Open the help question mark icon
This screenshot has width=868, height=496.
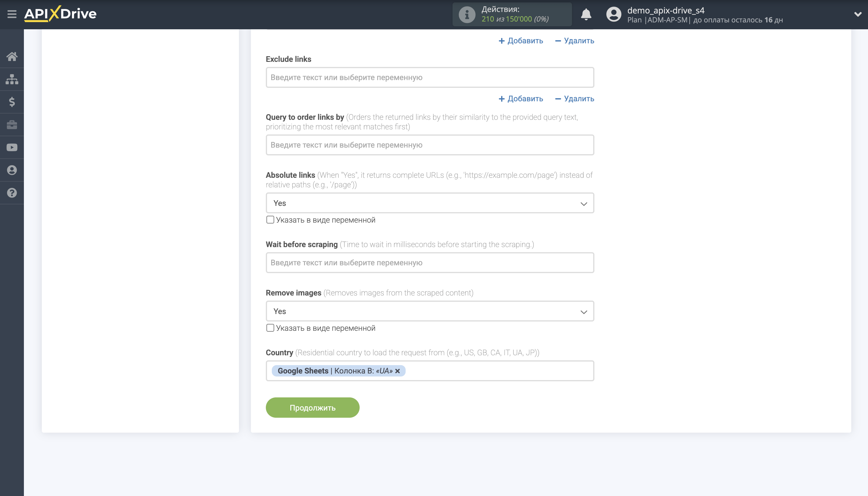(x=12, y=193)
